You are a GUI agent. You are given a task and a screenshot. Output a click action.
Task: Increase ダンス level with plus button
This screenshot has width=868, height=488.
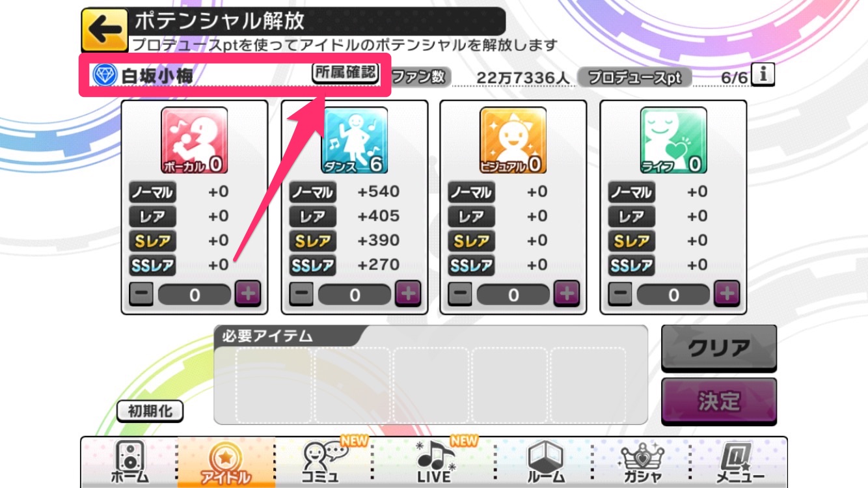tap(408, 295)
